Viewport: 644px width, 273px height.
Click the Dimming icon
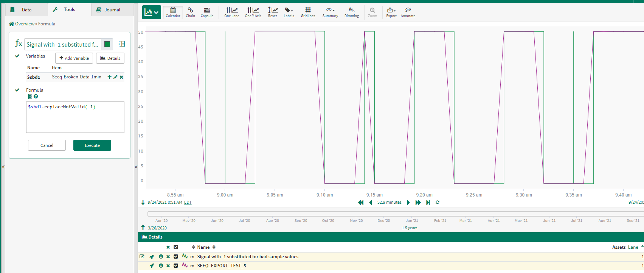pos(351,12)
